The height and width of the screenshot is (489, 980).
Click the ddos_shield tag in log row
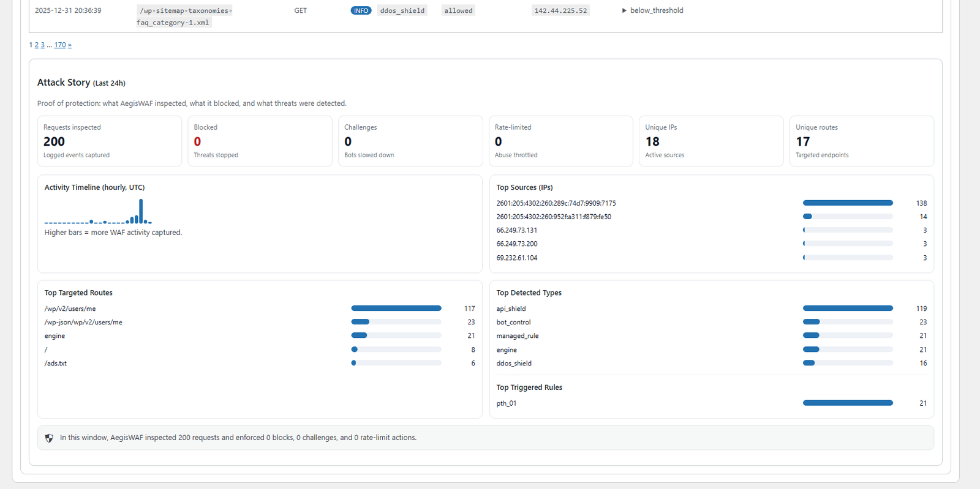tap(402, 10)
